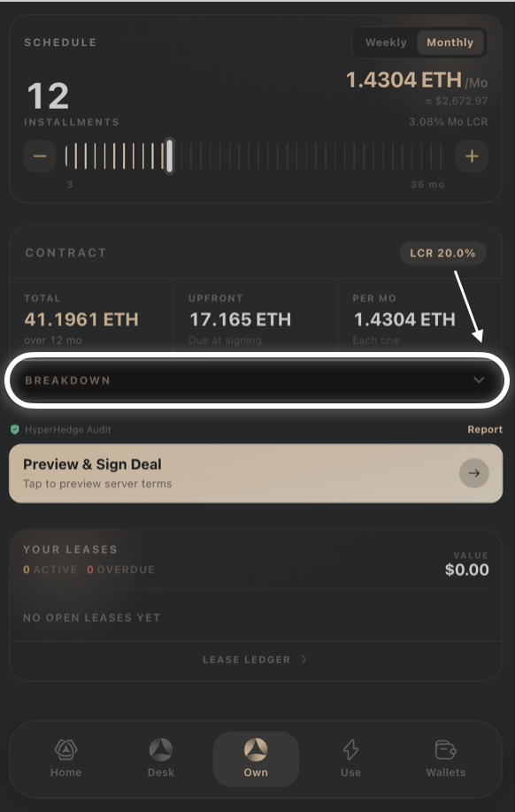Open the Use lightning icon
The width and height of the screenshot is (515, 812).
(x=350, y=749)
